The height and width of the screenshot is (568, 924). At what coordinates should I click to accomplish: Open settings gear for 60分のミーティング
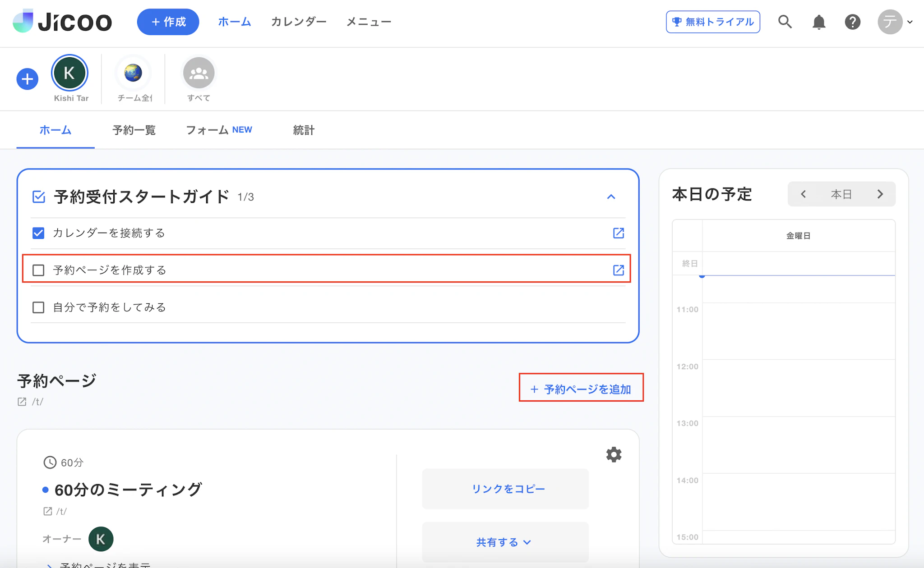tap(614, 454)
